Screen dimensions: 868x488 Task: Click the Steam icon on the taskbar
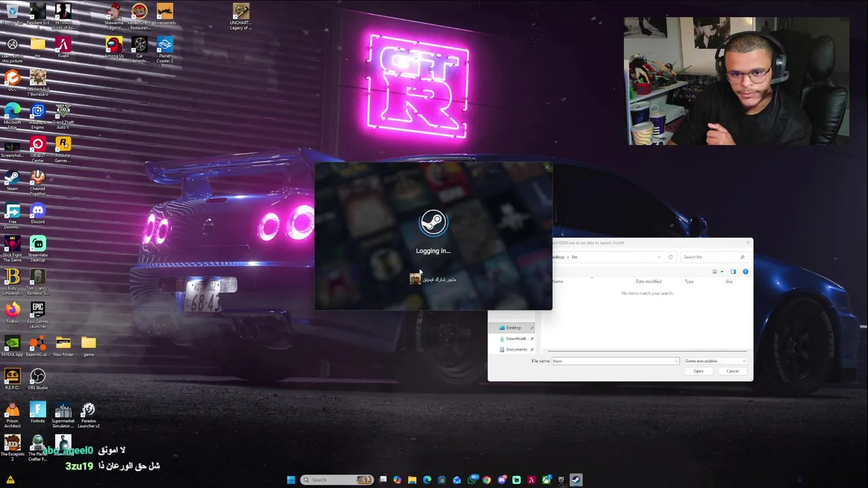click(576, 480)
